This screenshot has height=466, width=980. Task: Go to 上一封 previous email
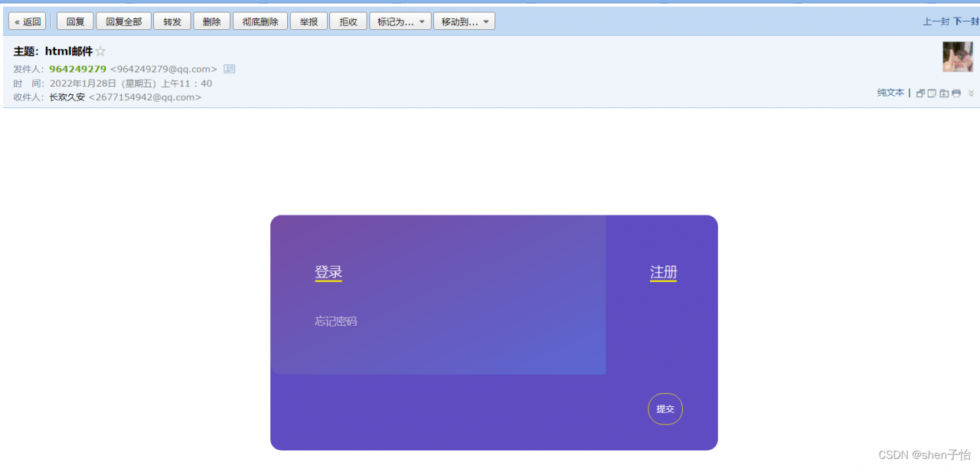click(x=936, y=21)
